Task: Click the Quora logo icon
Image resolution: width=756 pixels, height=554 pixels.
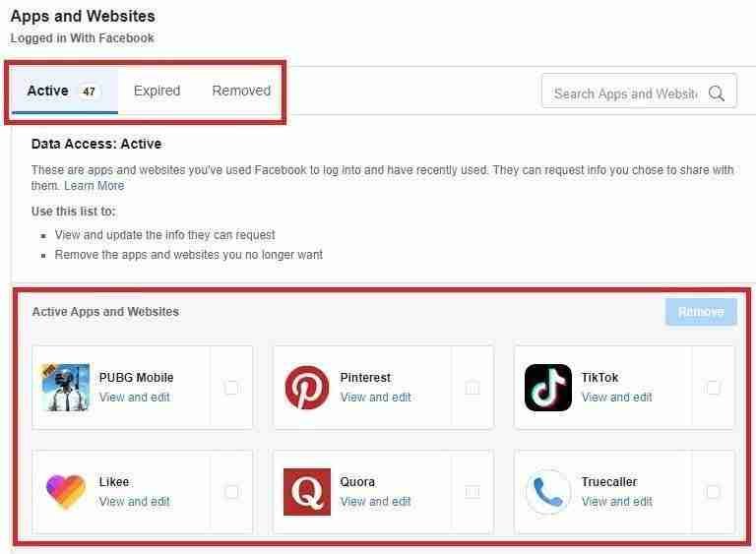Action: click(307, 491)
